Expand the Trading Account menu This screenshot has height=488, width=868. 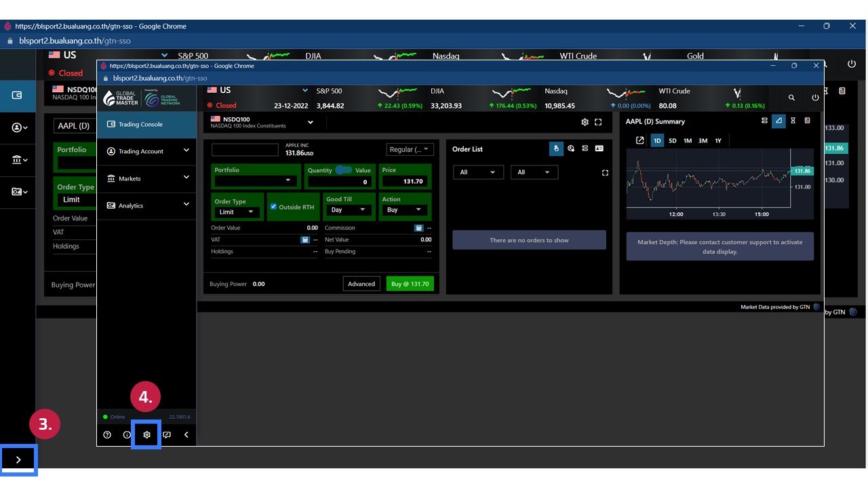pos(146,151)
